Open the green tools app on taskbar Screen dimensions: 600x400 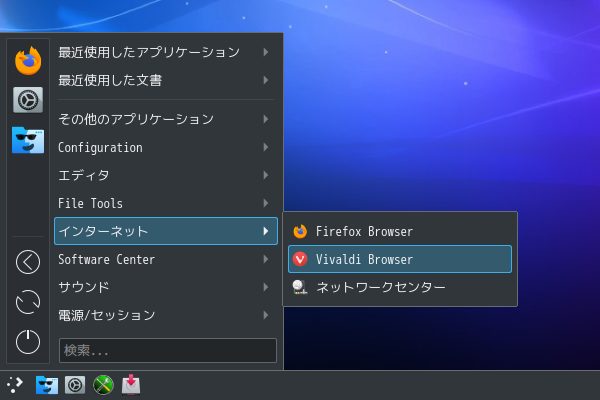tap(103, 385)
